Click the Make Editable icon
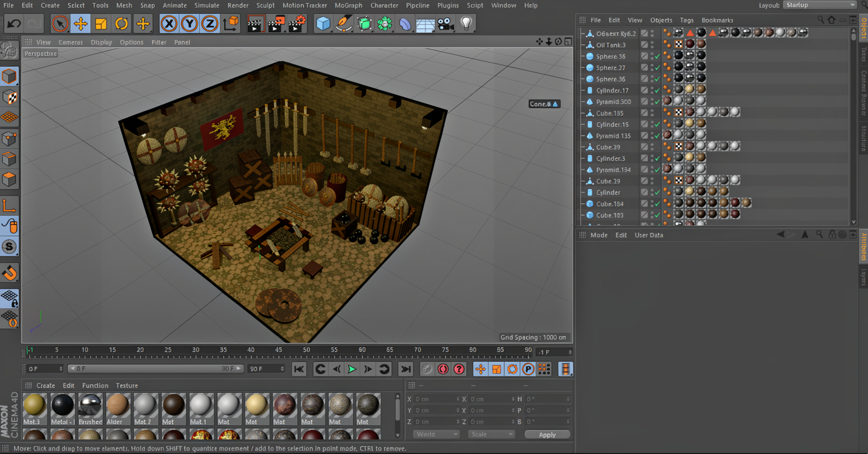Viewport: 868px width, 454px height. (x=9, y=49)
